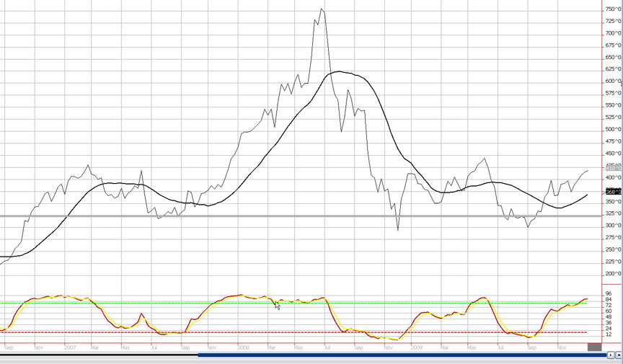Select the red dashed oversold line
The height and width of the screenshot is (364, 623).
point(294,332)
